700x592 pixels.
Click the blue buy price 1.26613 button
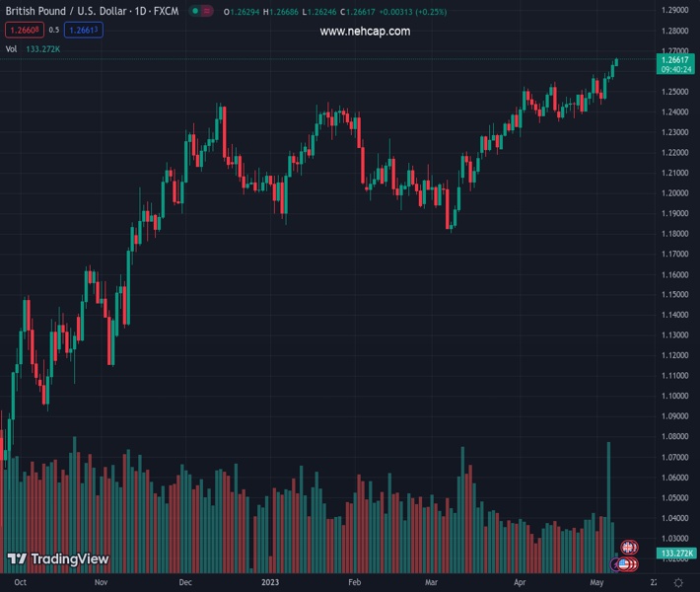pos(85,31)
